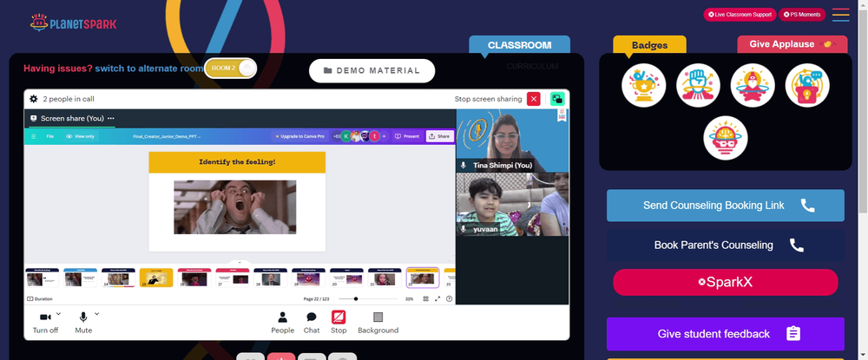Open the Canva hamburger menu icon

pyautogui.click(x=34, y=136)
